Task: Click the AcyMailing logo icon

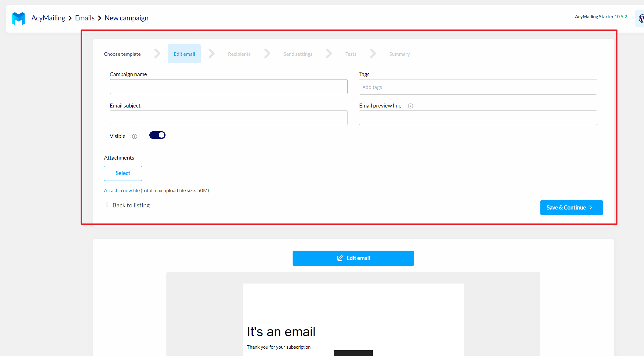Action: coord(19,18)
